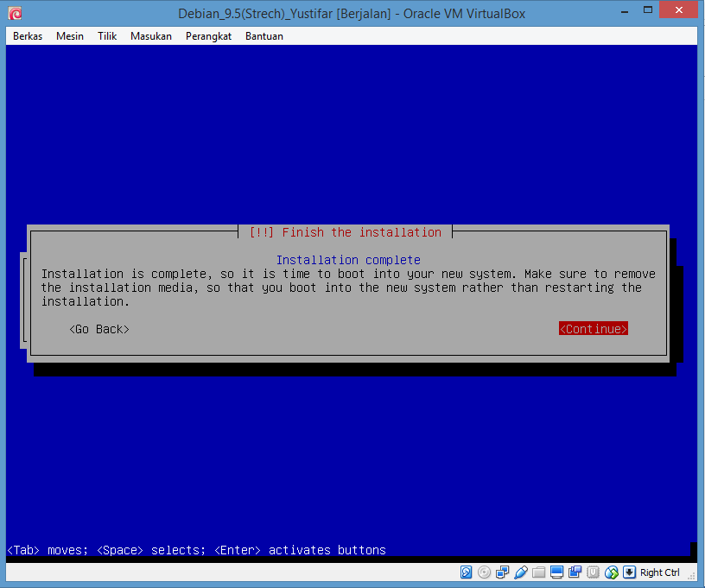Click the Continue button
705x588 pixels.
(x=594, y=329)
